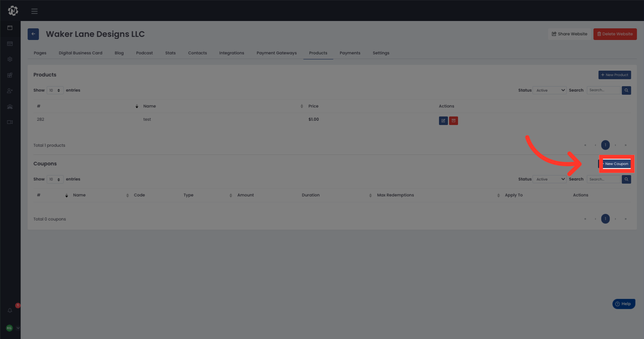This screenshot has height=339, width=644.
Task: Click the Share Website button
Action: coord(569,34)
